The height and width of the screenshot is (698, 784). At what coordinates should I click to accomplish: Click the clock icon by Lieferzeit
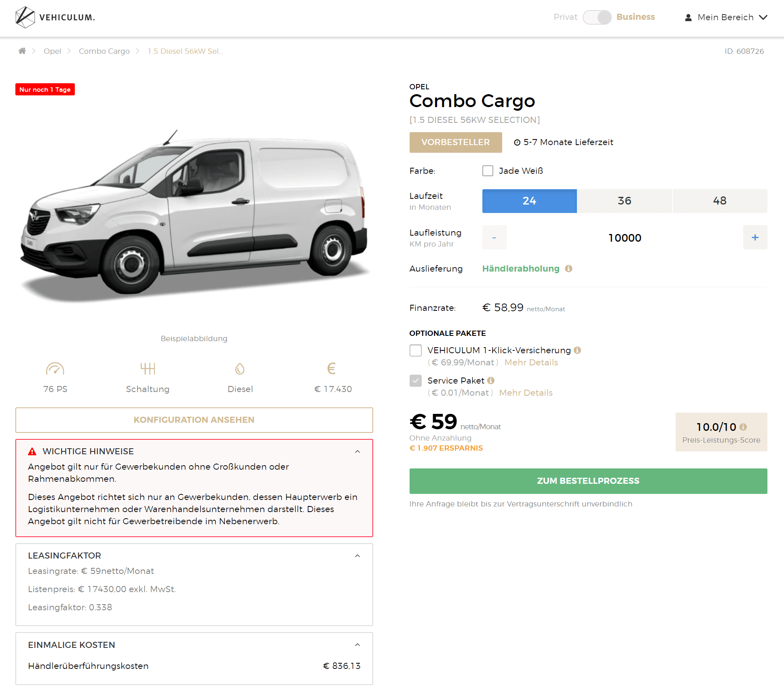pos(517,142)
